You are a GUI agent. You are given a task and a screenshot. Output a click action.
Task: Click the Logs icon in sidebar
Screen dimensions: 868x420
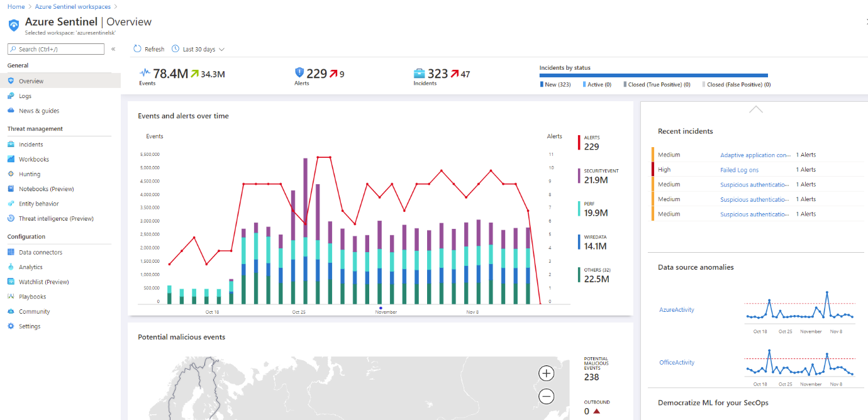(11, 96)
